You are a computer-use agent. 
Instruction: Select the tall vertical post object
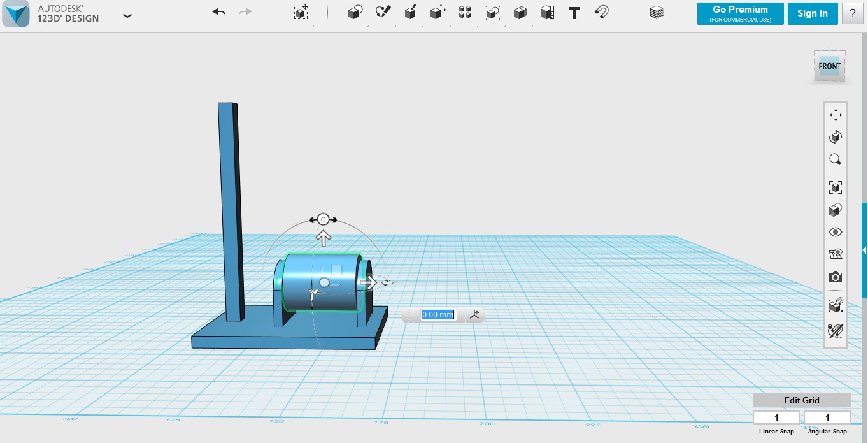[231, 210]
